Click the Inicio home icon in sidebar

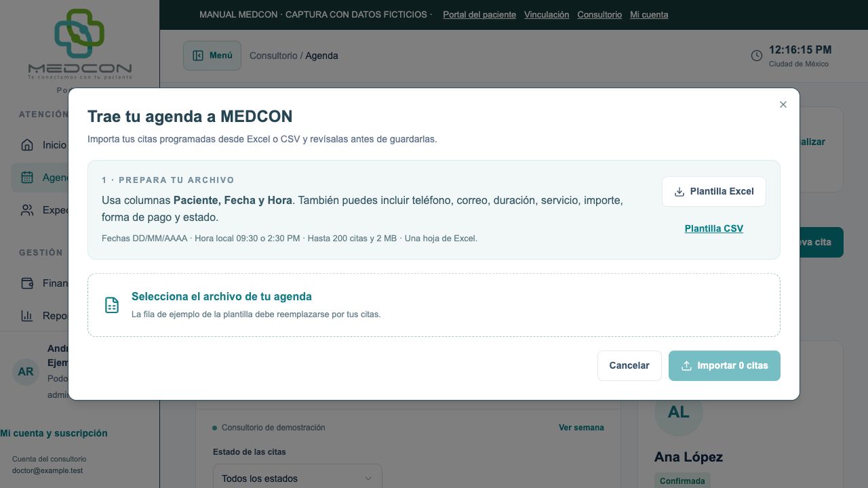tap(27, 144)
